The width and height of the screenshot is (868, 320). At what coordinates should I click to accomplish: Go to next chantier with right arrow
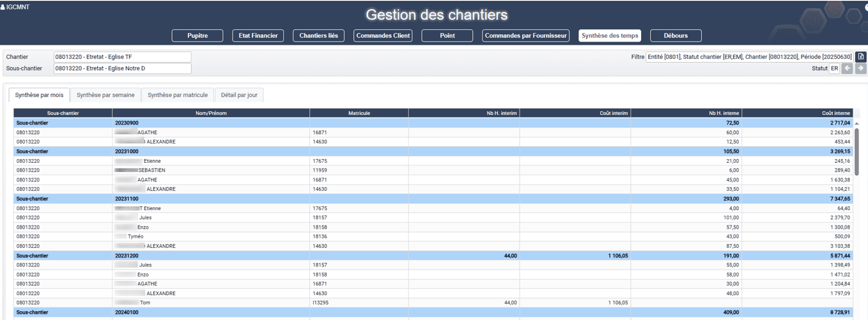[x=860, y=68]
